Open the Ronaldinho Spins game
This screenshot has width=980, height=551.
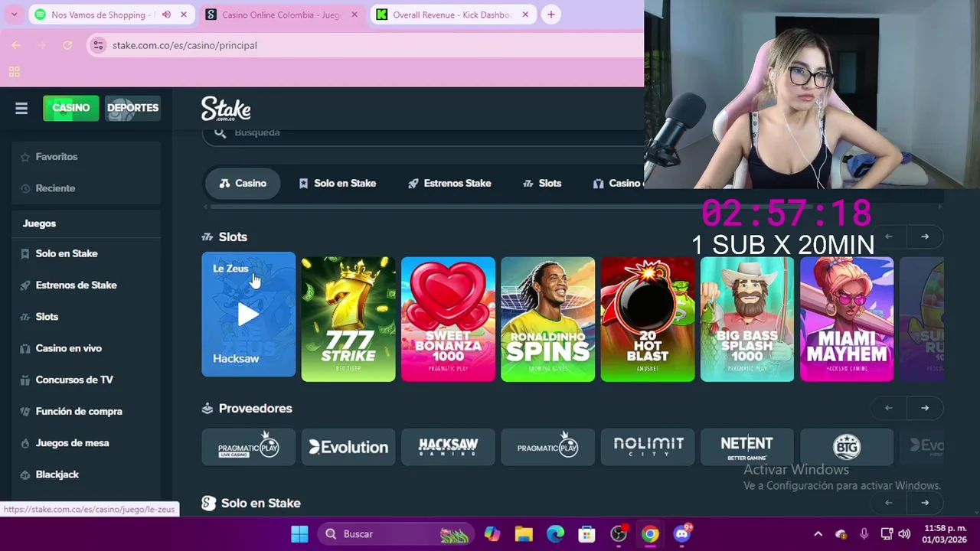coord(547,319)
